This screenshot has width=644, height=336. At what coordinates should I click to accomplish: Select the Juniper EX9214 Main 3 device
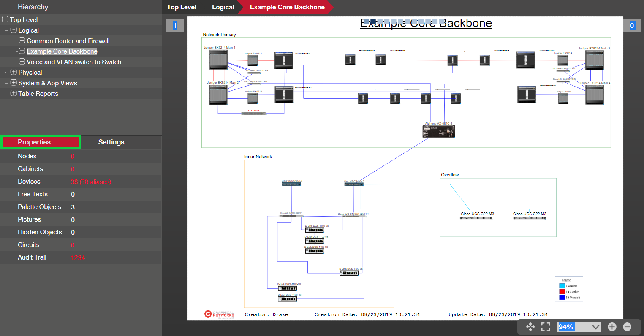[x=594, y=60]
